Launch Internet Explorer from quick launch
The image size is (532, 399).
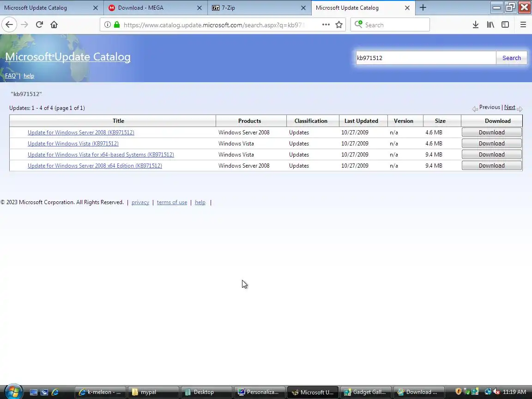click(x=55, y=392)
